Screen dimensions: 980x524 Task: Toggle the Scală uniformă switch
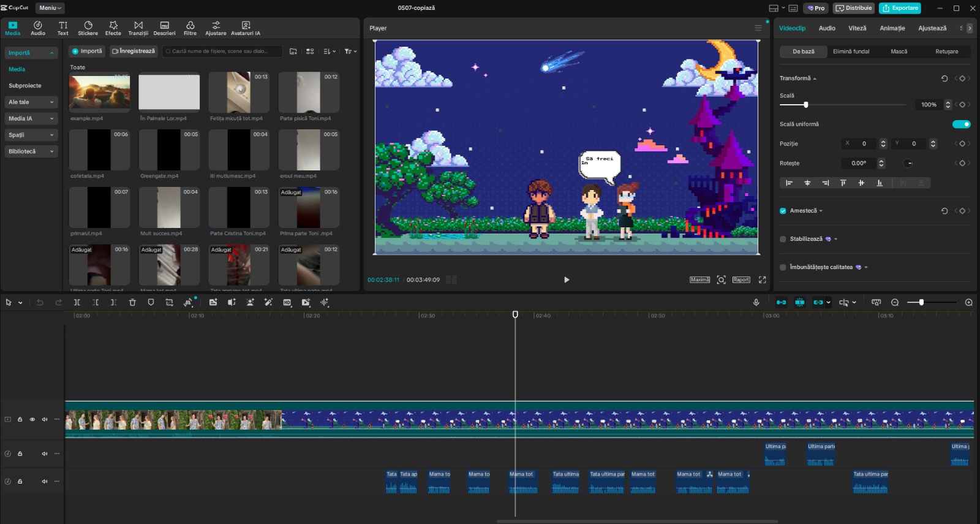(961, 124)
